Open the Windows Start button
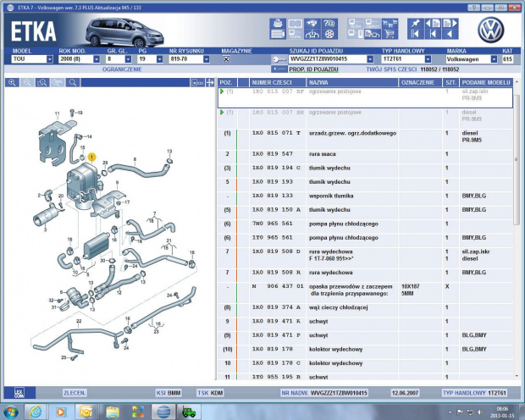 pos(11,412)
